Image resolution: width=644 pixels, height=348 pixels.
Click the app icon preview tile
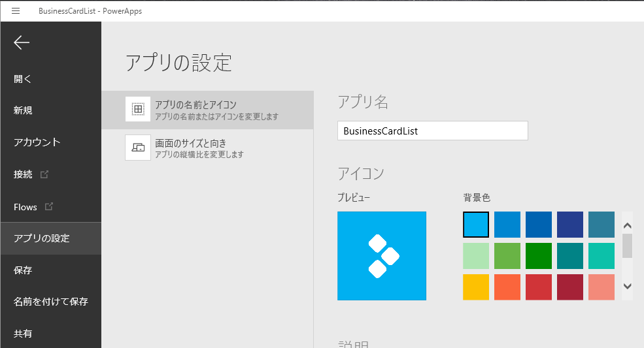click(382, 256)
